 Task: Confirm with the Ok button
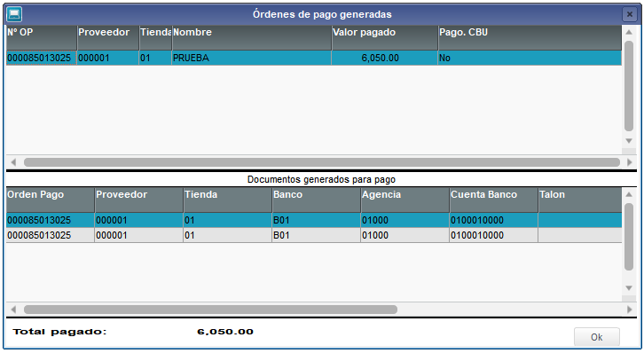click(596, 337)
